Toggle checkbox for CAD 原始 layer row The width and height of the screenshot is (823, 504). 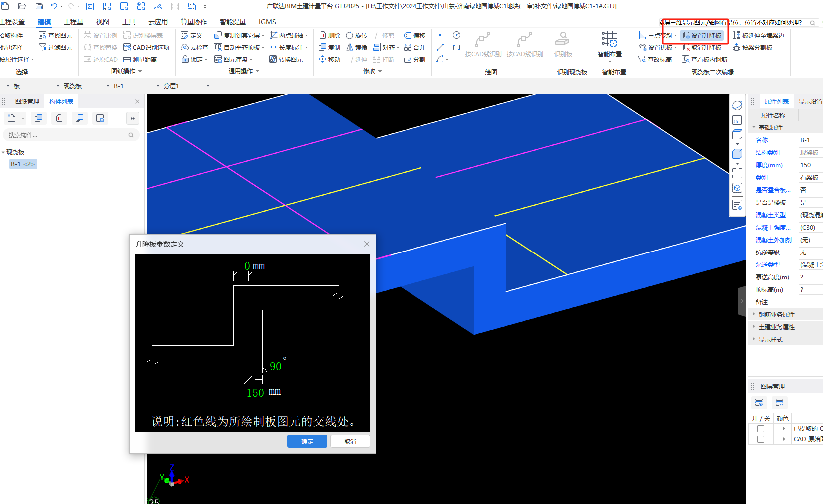point(761,439)
